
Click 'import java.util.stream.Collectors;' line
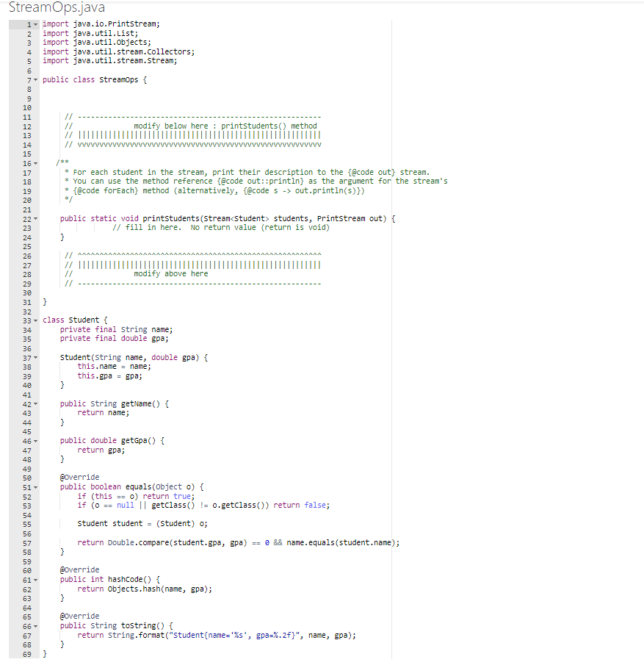(118, 51)
